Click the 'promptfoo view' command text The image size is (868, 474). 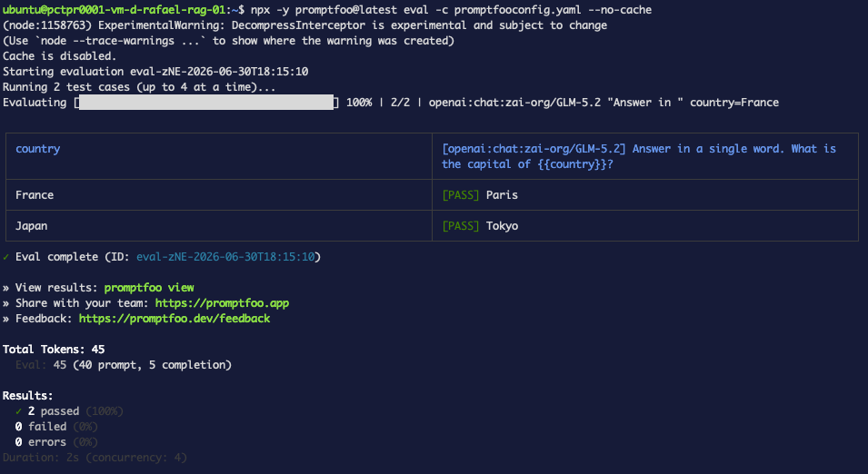(149, 288)
